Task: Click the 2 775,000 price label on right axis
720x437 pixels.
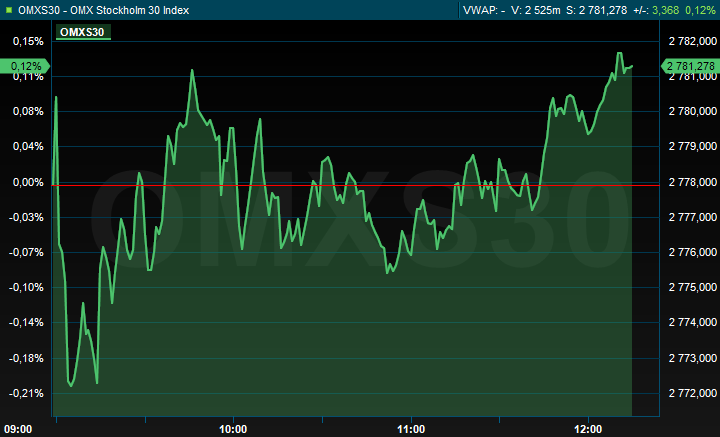Action: click(691, 288)
